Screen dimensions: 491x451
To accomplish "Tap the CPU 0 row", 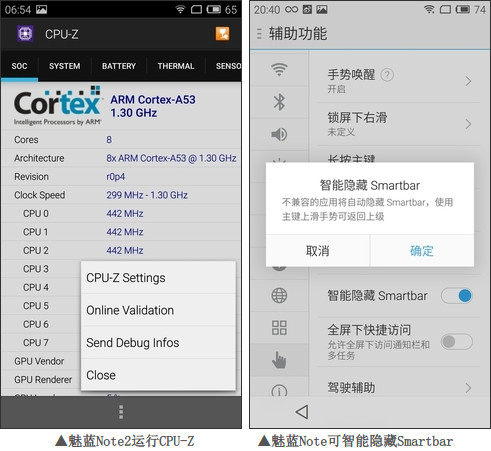I will [x=121, y=213].
